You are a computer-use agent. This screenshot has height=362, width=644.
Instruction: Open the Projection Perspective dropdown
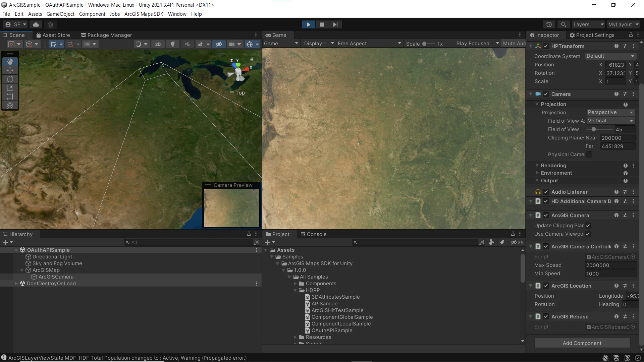click(x=610, y=113)
